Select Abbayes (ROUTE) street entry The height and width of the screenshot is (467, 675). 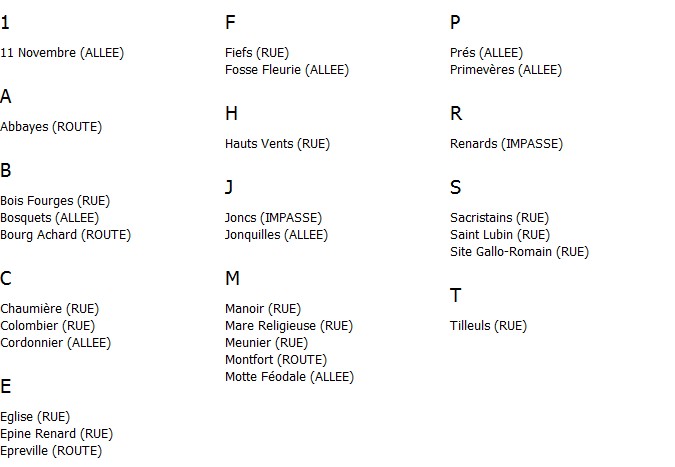click(x=51, y=127)
